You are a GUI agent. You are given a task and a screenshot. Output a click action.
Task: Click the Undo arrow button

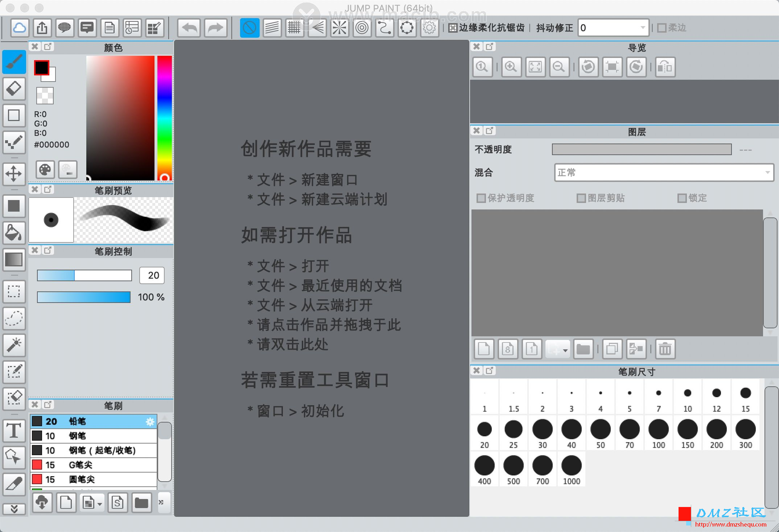(189, 28)
